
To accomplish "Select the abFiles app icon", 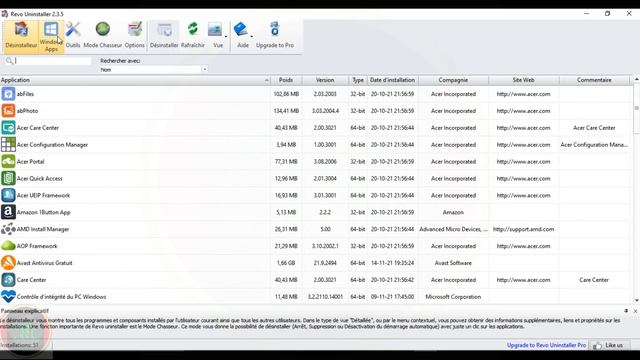I will click(8, 94).
